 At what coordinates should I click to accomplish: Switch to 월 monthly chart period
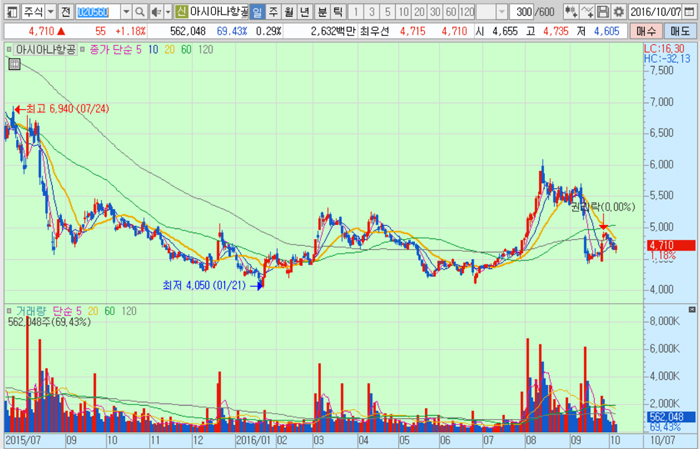pyautogui.click(x=289, y=12)
